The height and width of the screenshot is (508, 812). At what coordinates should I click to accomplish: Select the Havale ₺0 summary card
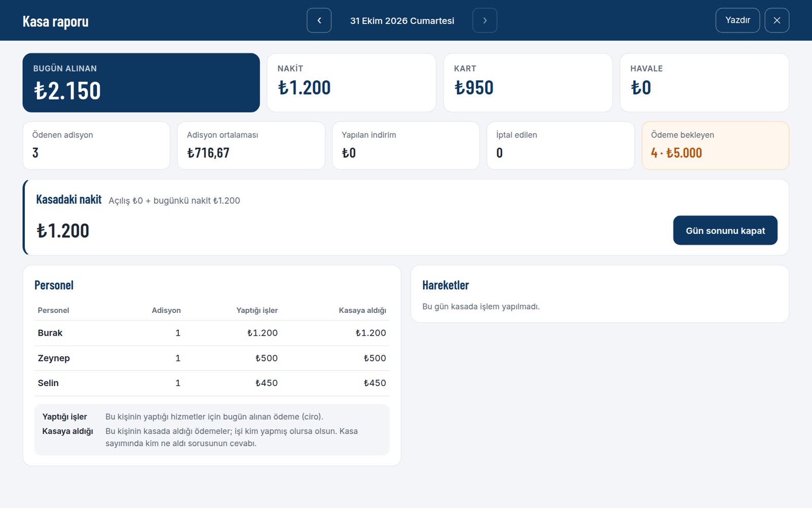coord(704,83)
